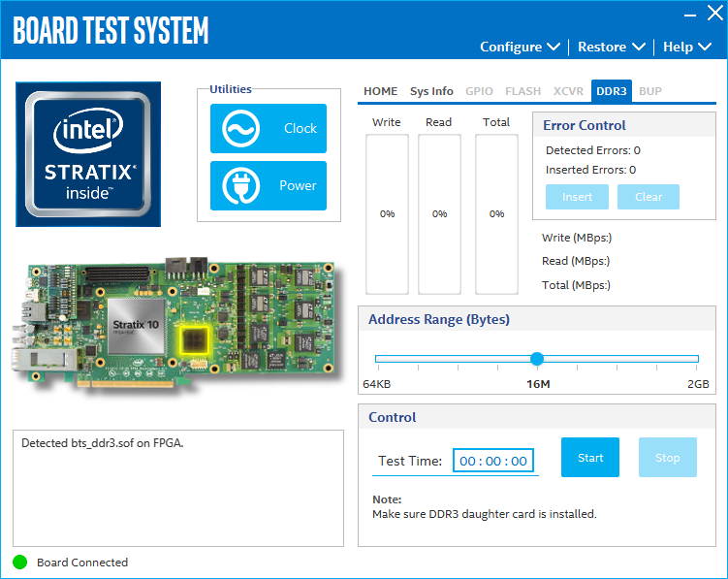Click the Total (MBps:) label
Screen dimensions: 728x579
[x=576, y=285]
